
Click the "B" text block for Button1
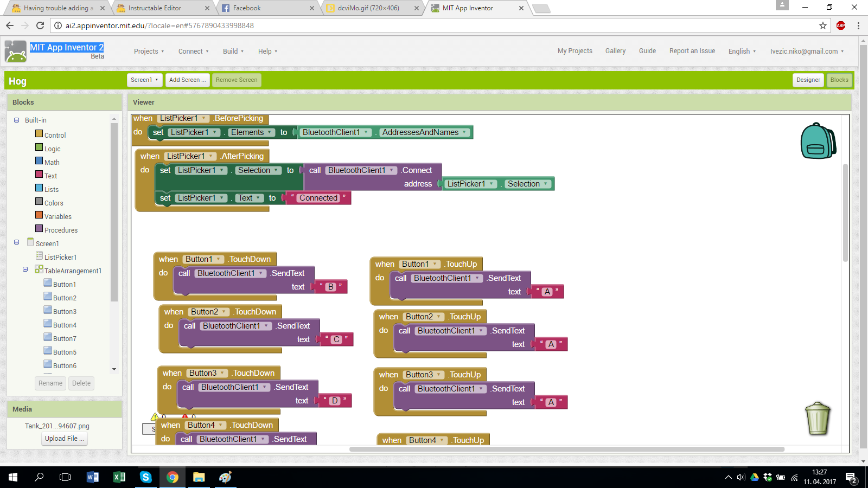(x=330, y=287)
